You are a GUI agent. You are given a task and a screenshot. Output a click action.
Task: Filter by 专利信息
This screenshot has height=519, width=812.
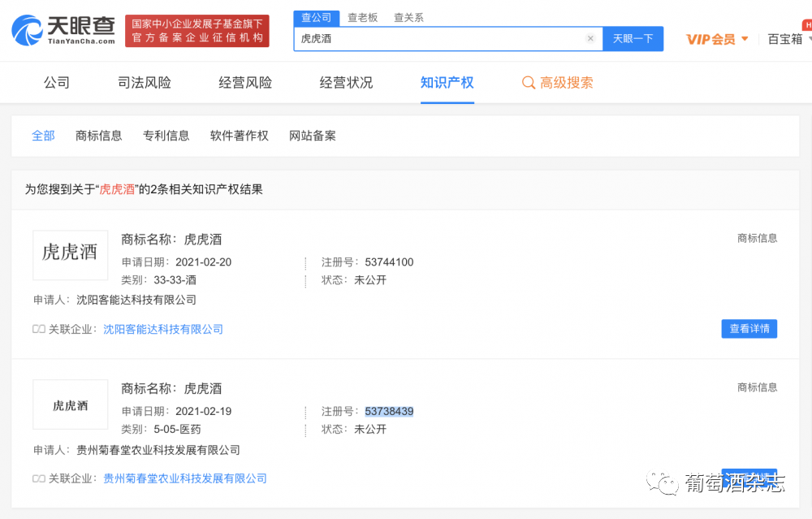click(x=166, y=136)
